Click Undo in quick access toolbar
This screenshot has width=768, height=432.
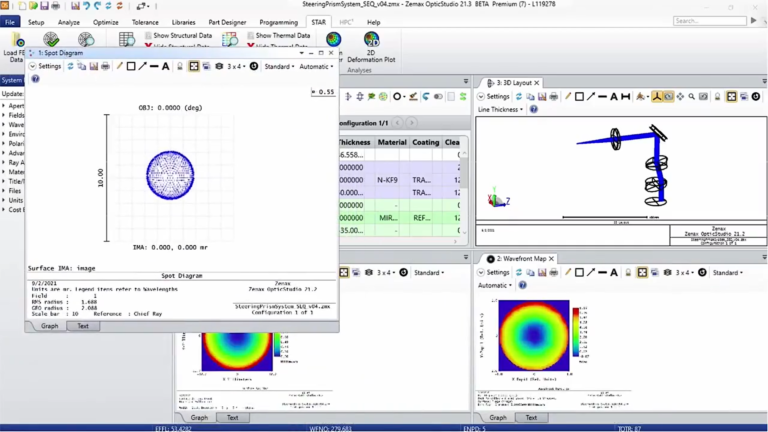tap(86, 6)
